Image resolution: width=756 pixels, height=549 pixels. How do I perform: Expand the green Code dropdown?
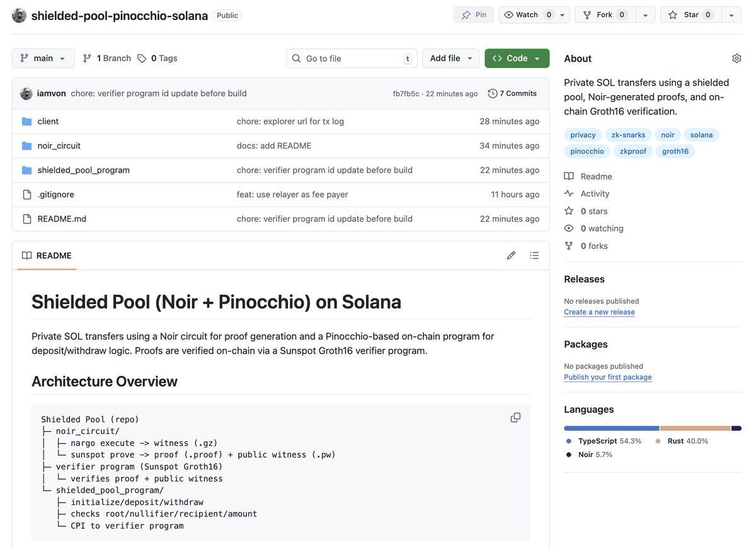click(517, 58)
